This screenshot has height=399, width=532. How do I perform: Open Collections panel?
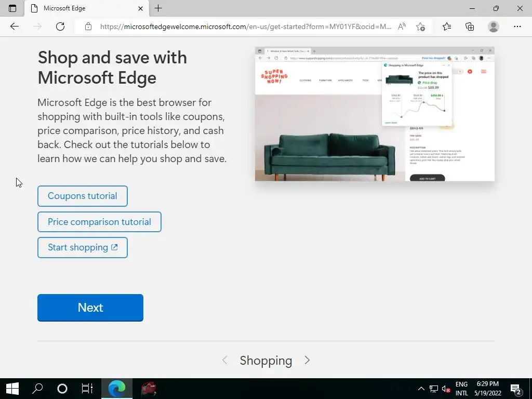point(470,26)
